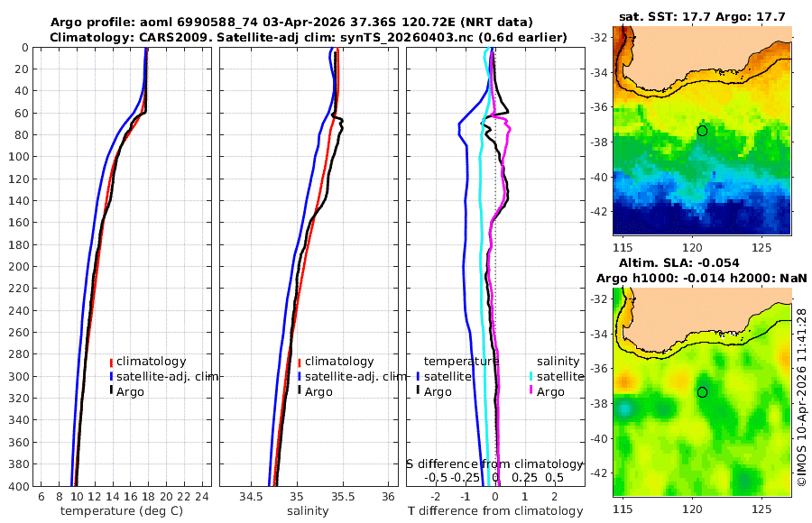Click the 'temperature' heading in the difference legend
The width and height of the screenshot is (812, 523).
coord(461,362)
